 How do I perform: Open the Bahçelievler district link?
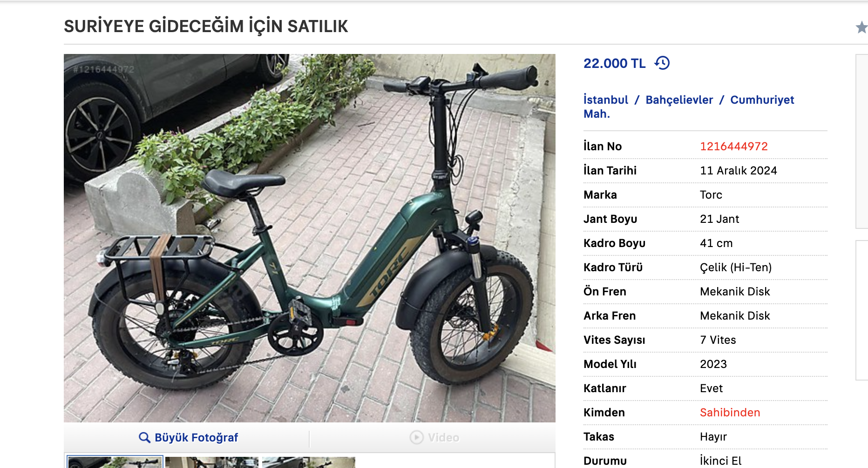click(x=679, y=100)
